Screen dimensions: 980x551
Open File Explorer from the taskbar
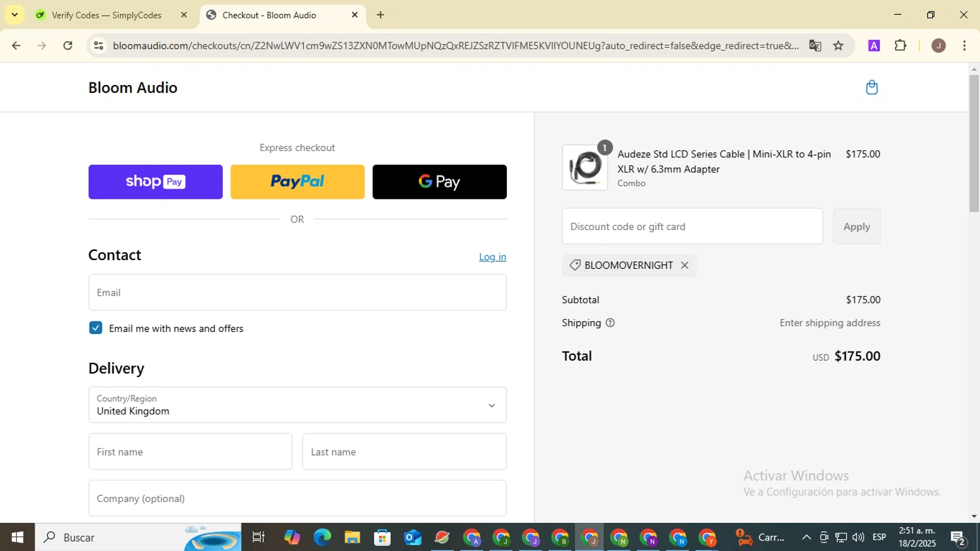352,537
